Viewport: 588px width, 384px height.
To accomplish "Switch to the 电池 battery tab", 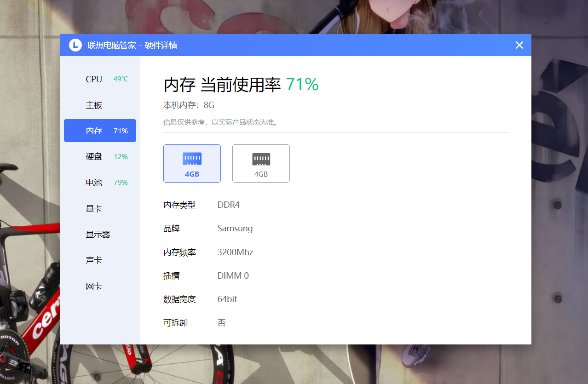I will click(x=100, y=183).
